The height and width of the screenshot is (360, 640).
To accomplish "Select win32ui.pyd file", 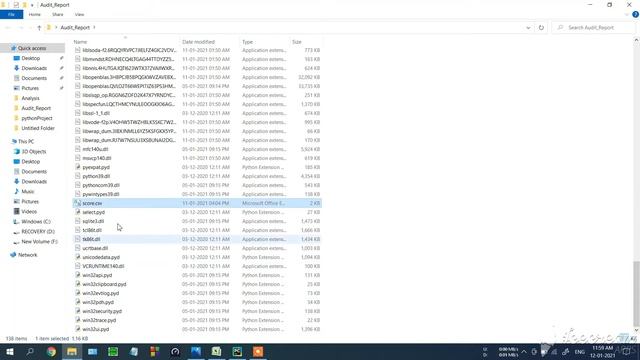I will coord(96,329).
